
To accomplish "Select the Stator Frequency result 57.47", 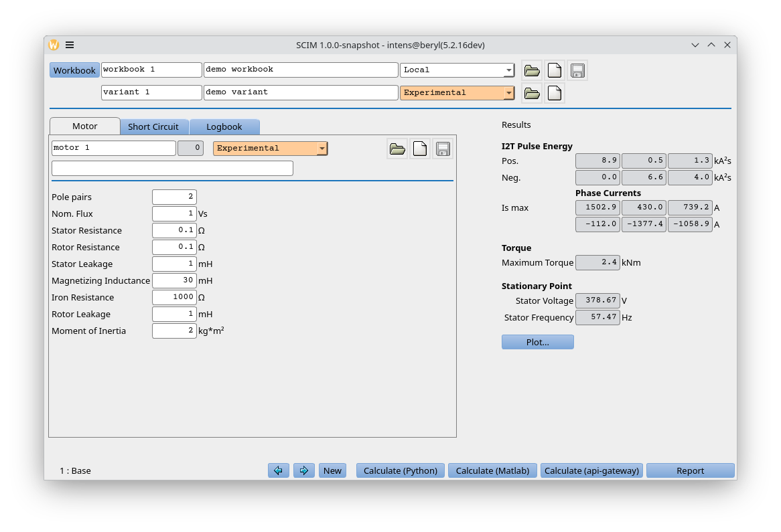I will (x=597, y=317).
